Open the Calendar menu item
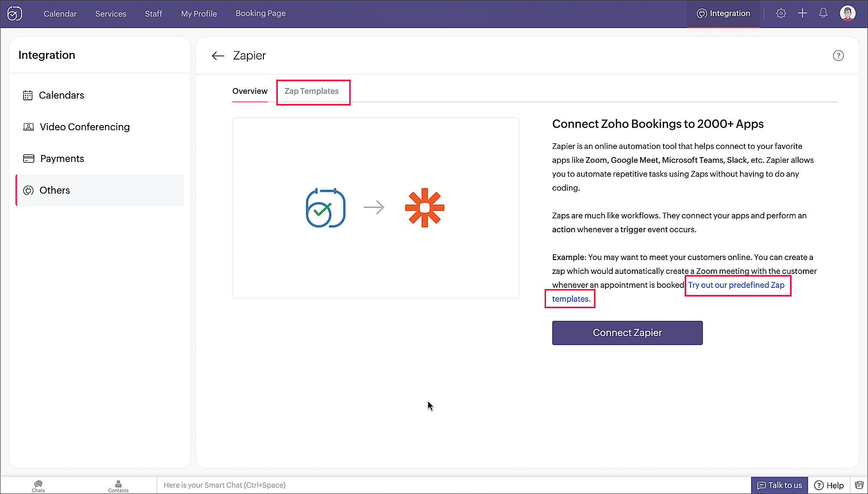 [x=60, y=14]
